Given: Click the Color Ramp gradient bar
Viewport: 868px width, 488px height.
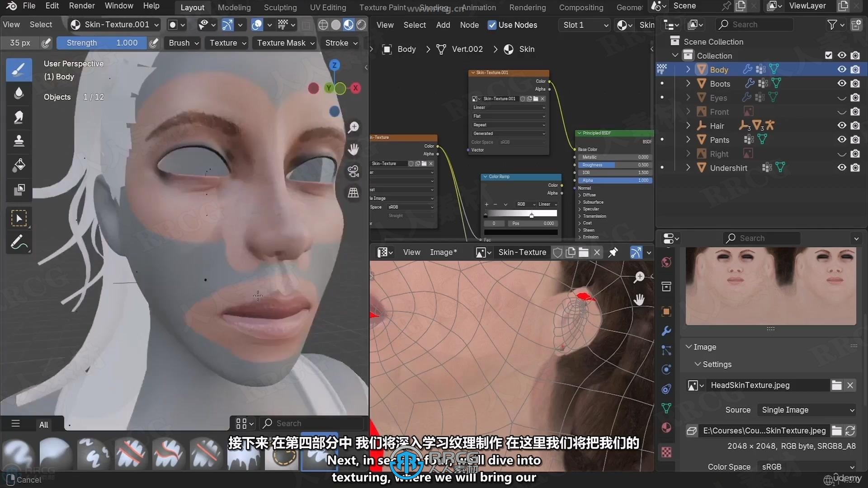Looking at the screenshot, I should (x=521, y=213).
